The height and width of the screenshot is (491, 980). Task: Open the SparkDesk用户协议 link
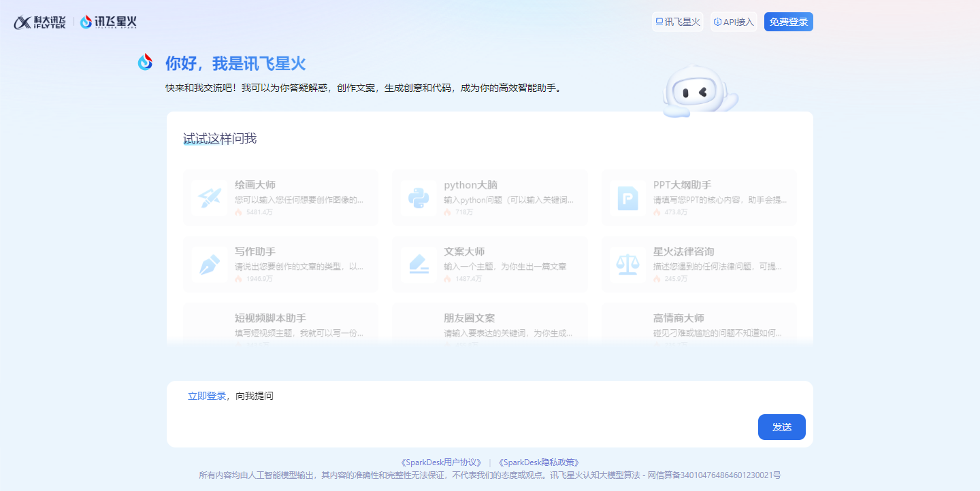(x=442, y=462)
